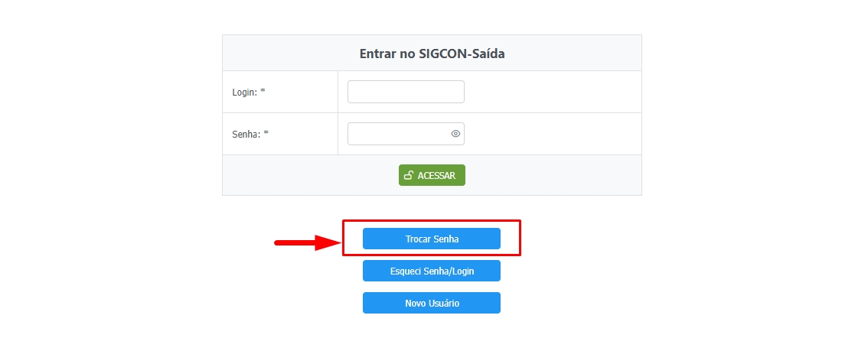Register via the Novo Usuário button
Image resolution: width=868 pixels, height=351 pixels.
tap(432, 303)
